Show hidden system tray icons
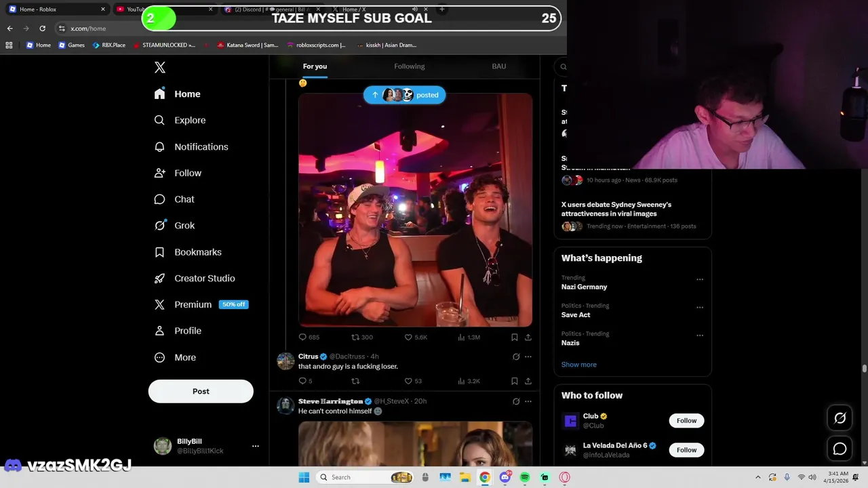868x488 pixels. [x=757, y=477]
